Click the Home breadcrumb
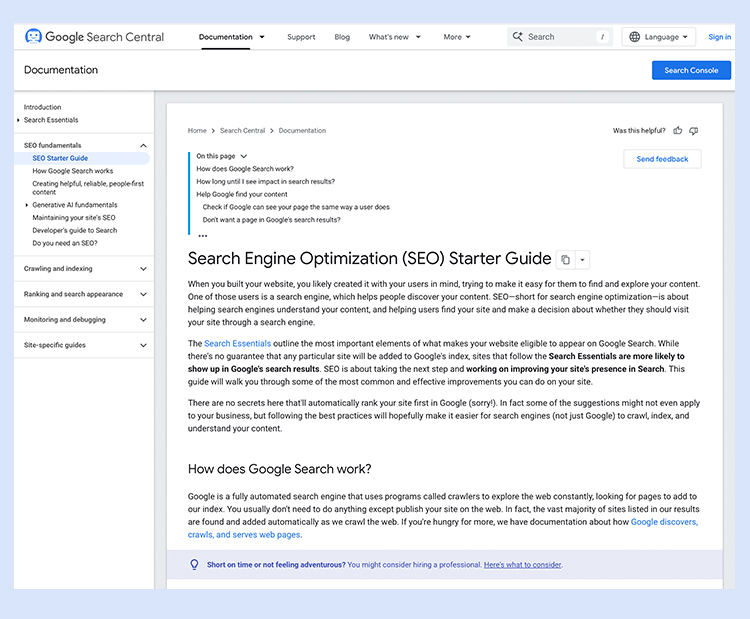 pos(197,131)
